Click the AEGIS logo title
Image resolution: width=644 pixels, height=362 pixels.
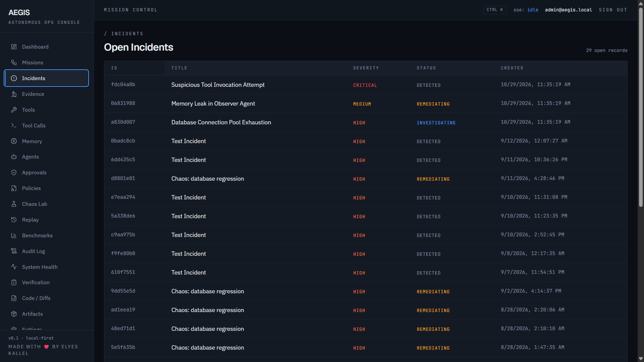click(x=19, y=13)
